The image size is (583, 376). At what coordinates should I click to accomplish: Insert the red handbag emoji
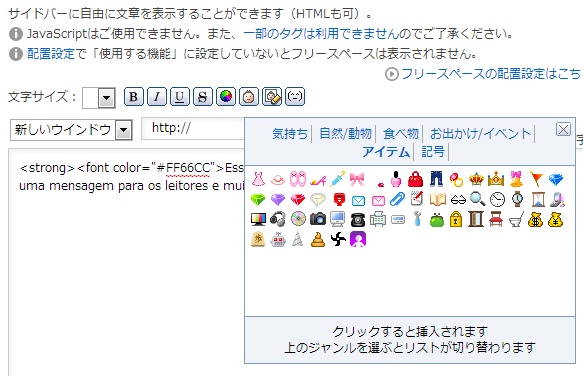(416, 179)
